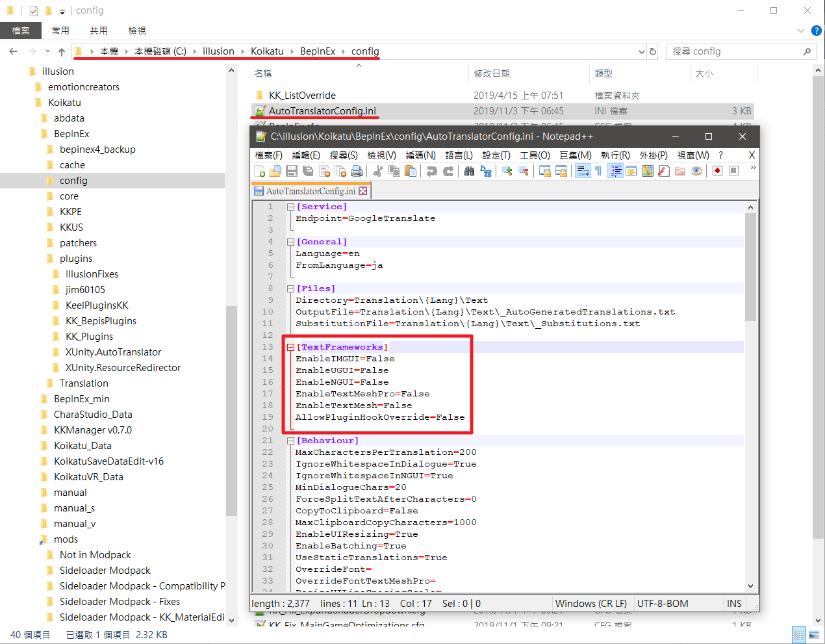Open the 外掛(P) menu in Notepad++

tap(654, 155)
